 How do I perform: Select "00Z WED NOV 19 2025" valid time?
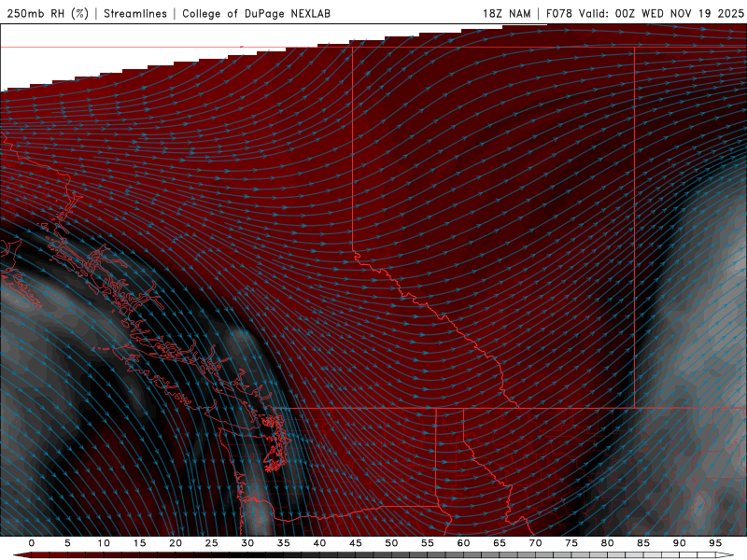click(x=680, y=13)
